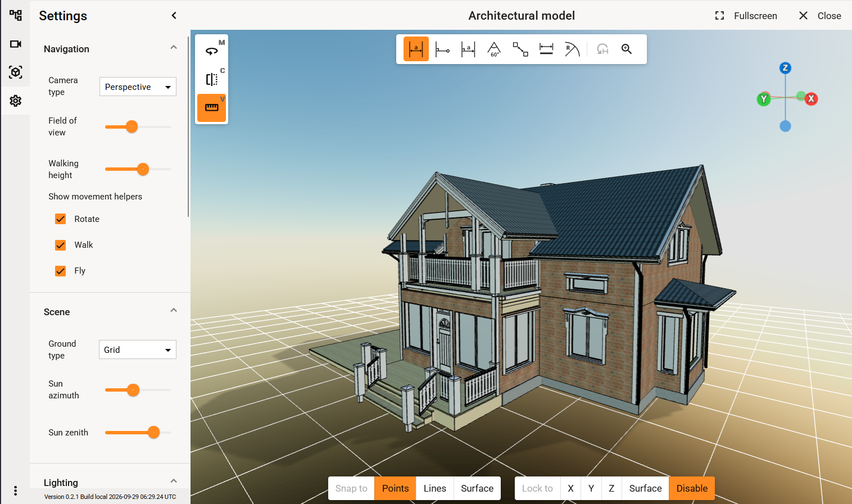
Task: Activate the section cut tool
Action: pos(211,79)
